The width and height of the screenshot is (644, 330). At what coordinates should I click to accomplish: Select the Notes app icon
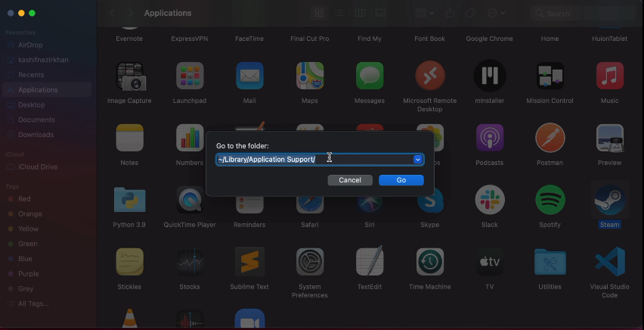[129, 138]
